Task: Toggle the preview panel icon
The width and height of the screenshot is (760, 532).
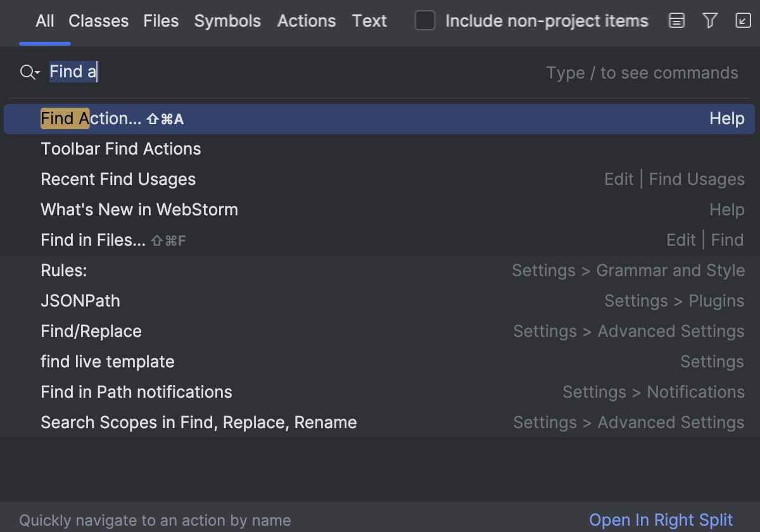Action: pyautogui.click(x=676, y=20)
